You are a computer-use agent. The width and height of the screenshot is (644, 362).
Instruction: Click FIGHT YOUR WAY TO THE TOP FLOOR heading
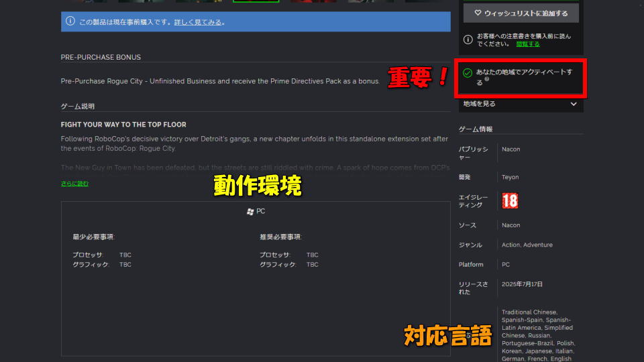123,125
